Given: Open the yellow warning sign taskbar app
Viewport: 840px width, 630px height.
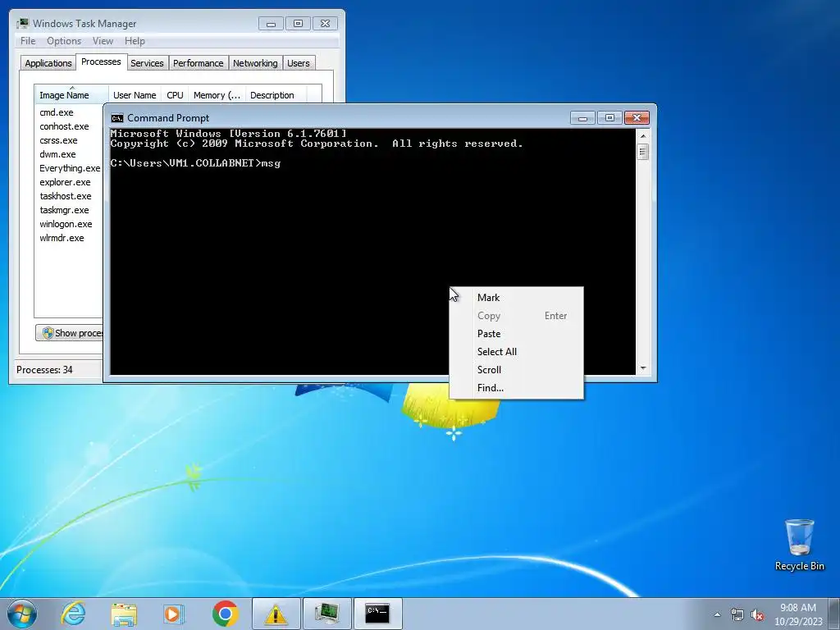Looking at the screenshot, I should click(x=276, y=614).
